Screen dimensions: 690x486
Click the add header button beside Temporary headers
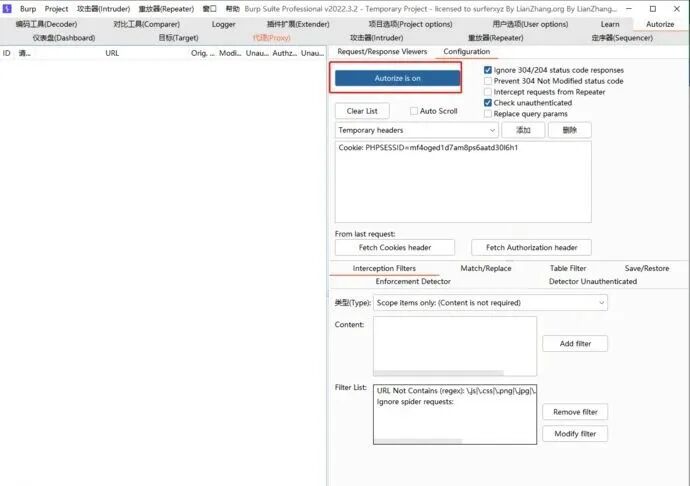523,130
